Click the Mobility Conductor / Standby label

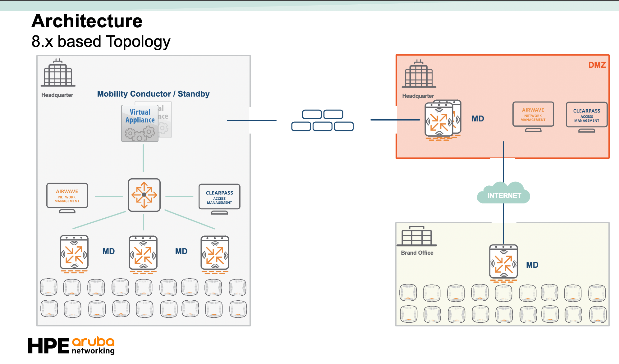pos(153,94)
